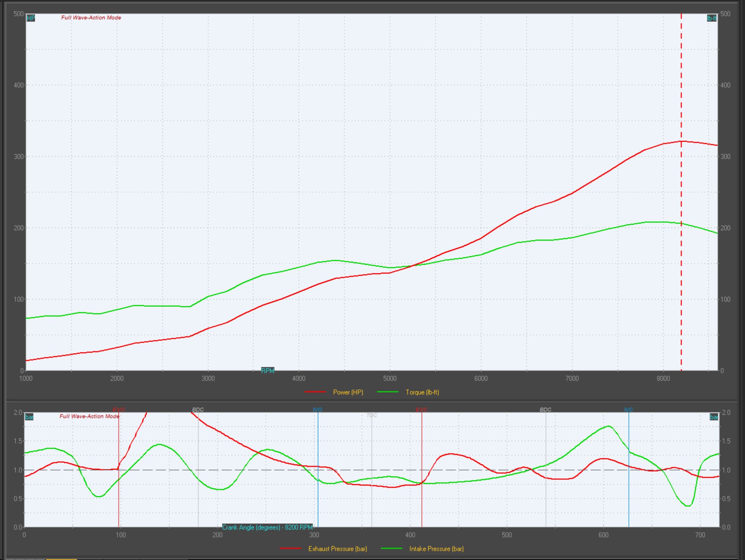Select the Intake Pressure (bar) legend entry

[x=436, y=549]
